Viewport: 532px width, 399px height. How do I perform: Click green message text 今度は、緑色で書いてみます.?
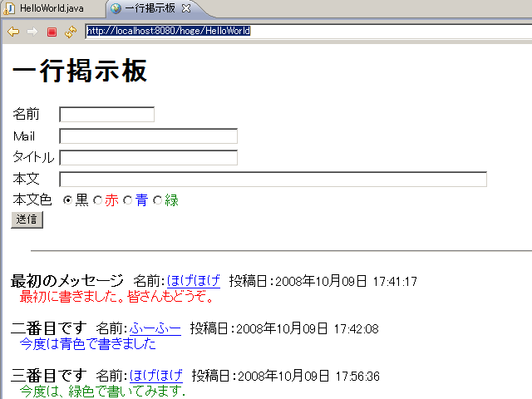[x=102, y=392]
